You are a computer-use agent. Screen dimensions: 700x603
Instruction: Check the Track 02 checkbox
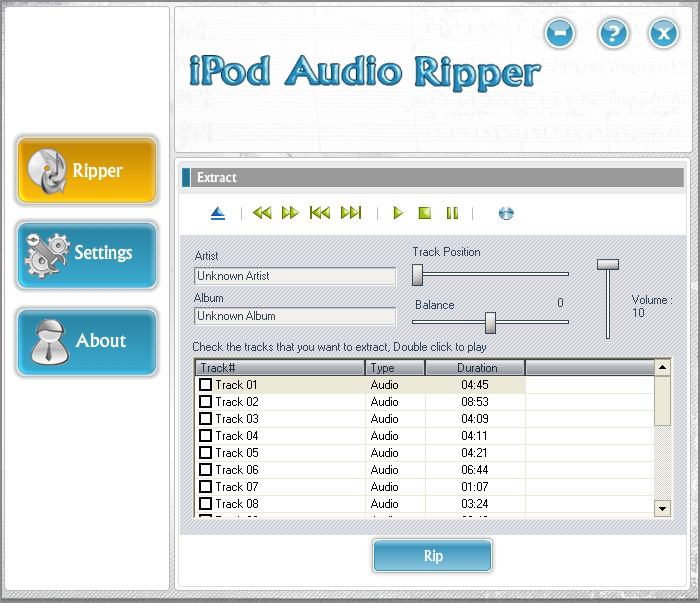coord(205,401)
